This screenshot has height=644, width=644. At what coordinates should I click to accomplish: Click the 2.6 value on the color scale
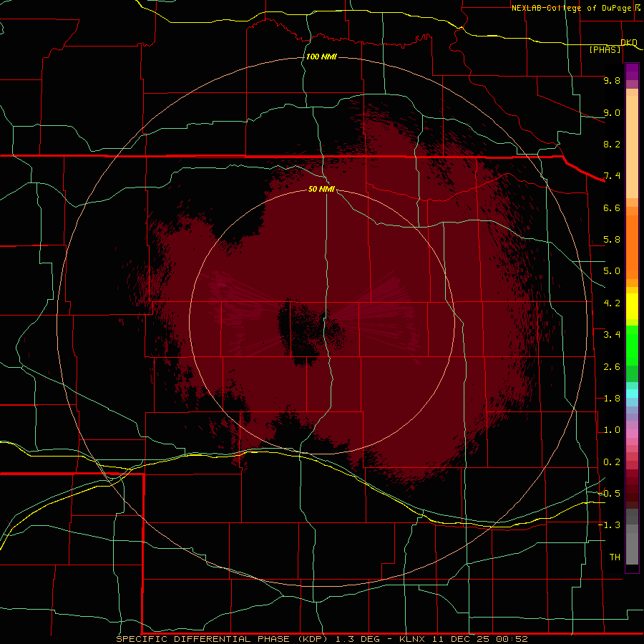[612, 367]
